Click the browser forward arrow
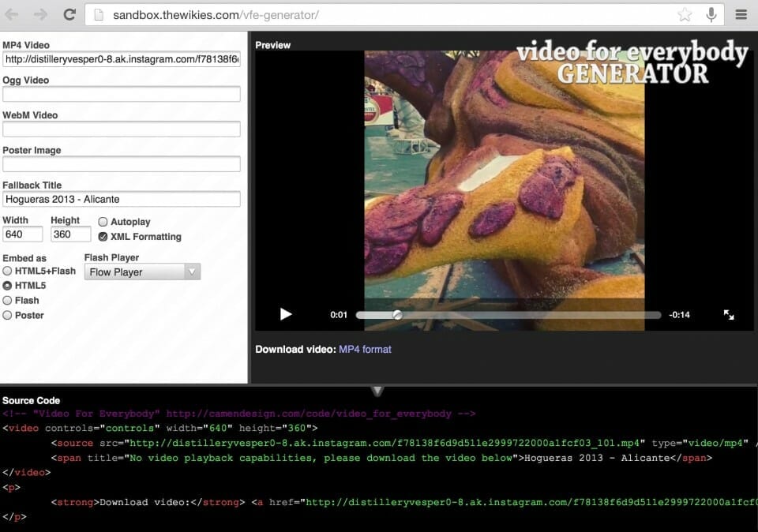758x532 pixels. point(40,14)
